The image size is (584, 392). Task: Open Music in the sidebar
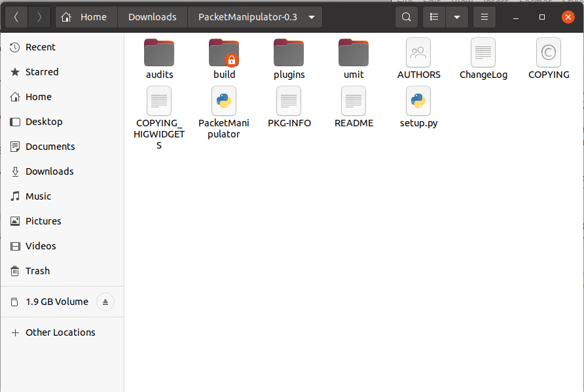click(62, 196)
